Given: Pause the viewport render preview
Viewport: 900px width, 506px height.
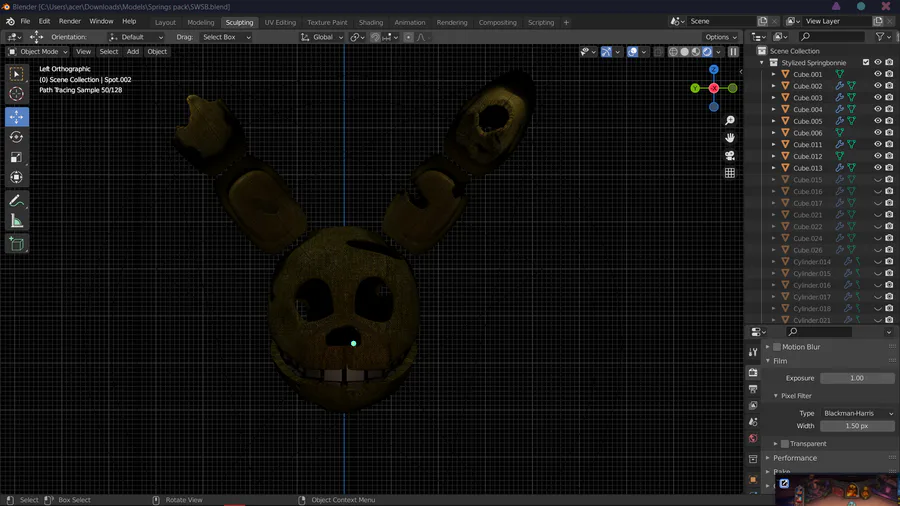Looking at the screenshot, I should tap(733, 52).
